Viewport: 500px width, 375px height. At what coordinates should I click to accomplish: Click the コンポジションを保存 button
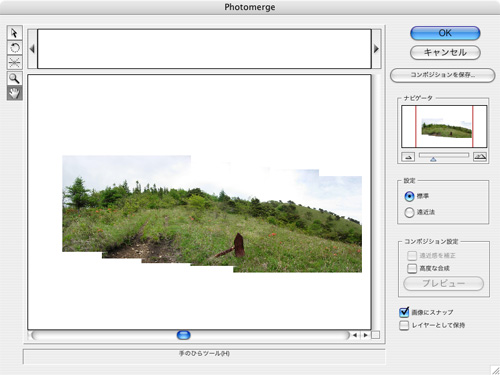point(442,75)
